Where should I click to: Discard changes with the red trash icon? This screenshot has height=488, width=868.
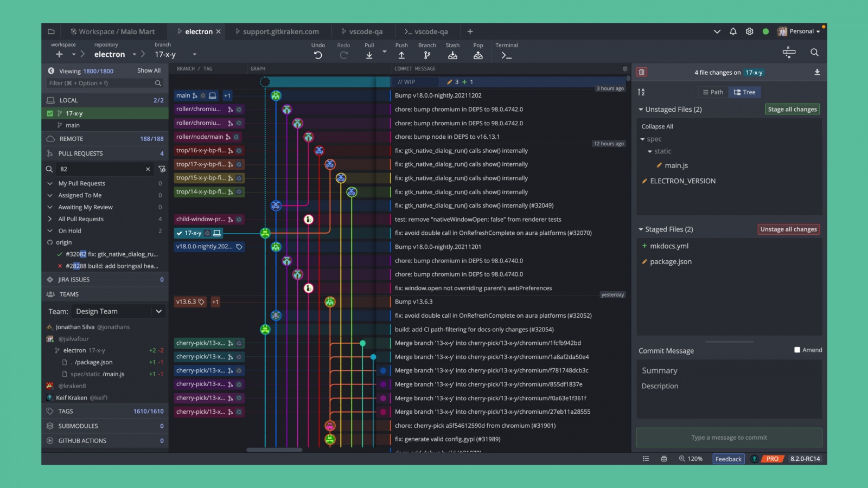click(x=642, y=72)
